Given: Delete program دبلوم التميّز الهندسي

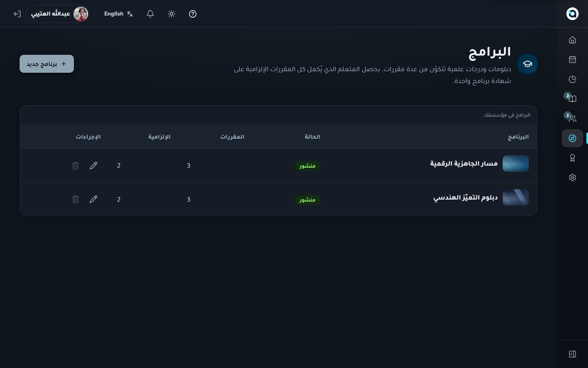Looking at the screenshot, I should pyautogui.click(x=76, y=199).
